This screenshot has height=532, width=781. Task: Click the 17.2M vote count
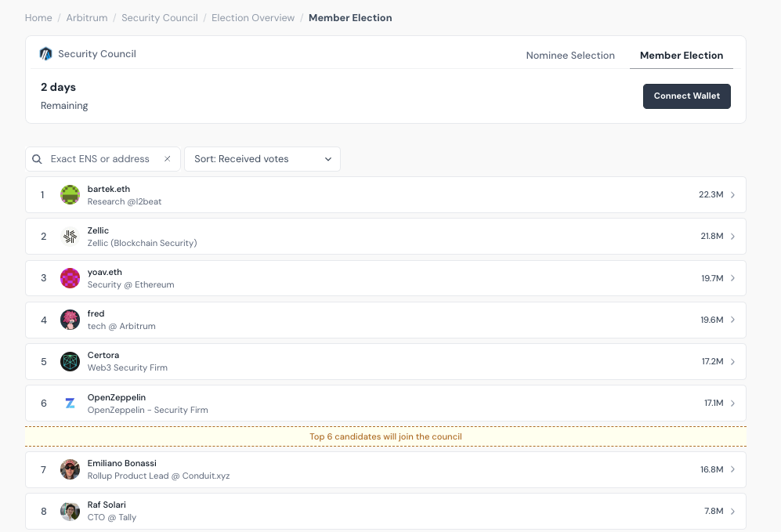coord(712,362)
